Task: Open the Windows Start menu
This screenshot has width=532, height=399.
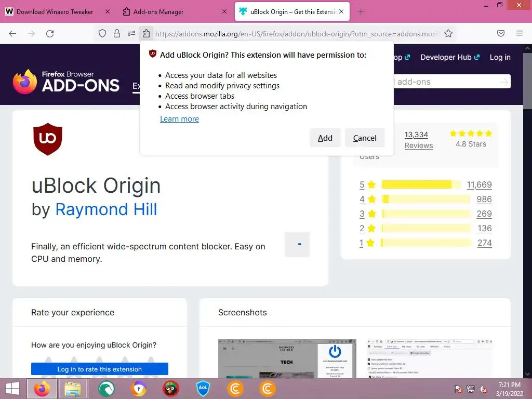Action: point(12,389)
